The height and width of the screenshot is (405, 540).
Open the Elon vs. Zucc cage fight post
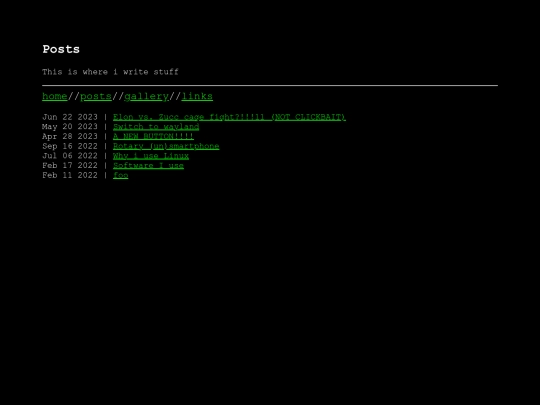(229, 117)
